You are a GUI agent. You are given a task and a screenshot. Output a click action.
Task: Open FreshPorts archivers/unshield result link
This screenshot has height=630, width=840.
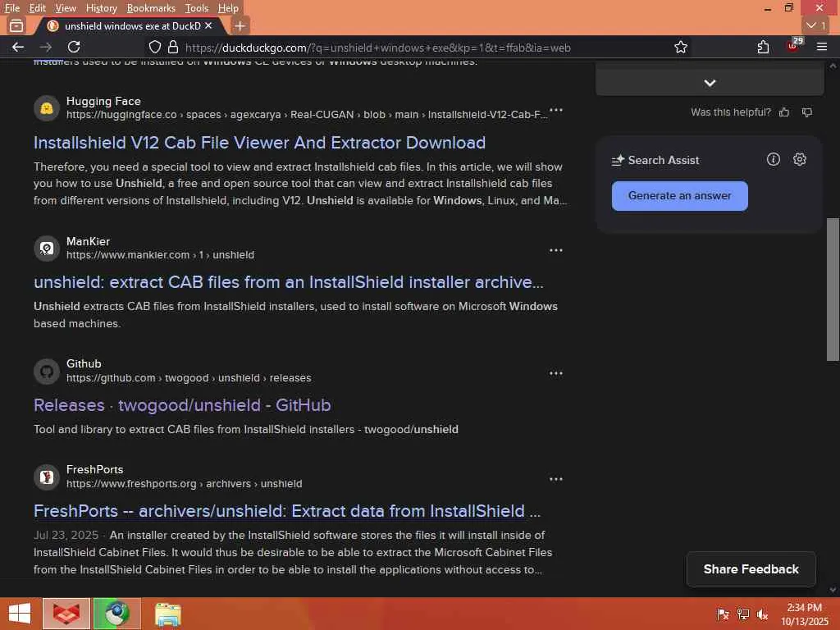coord(287,510)
